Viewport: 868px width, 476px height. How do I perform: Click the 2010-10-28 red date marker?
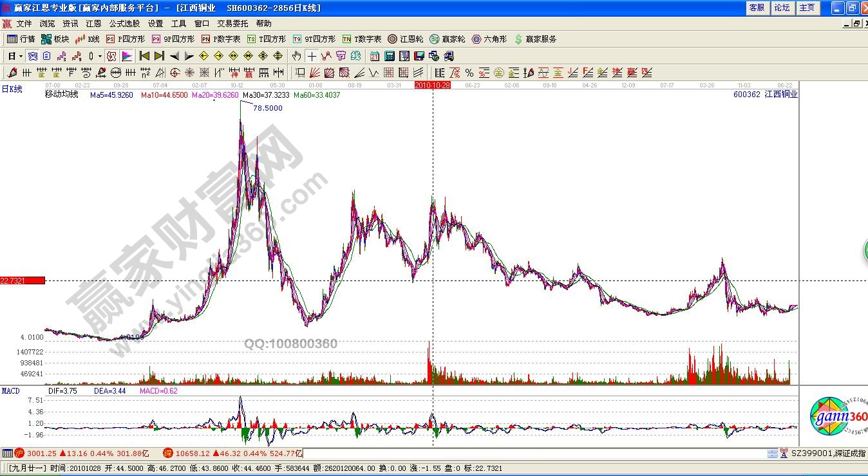tap(432, 85)
